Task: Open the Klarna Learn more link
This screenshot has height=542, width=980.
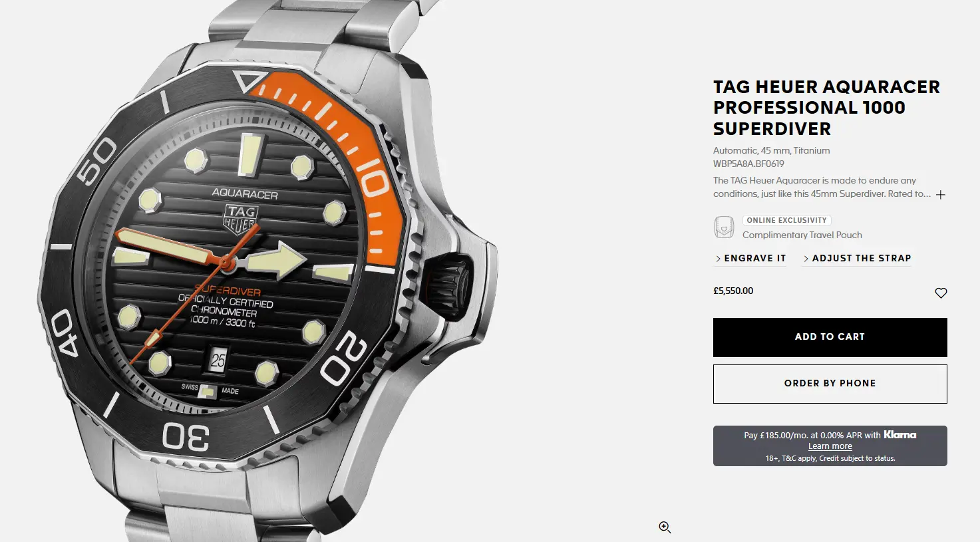Action: pos(830,446)
